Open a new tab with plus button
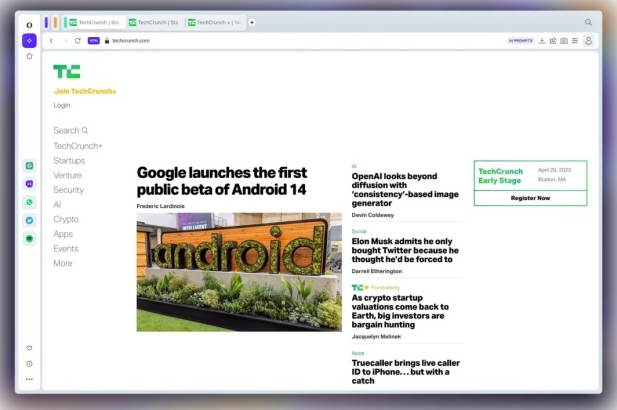Viewport: 617px width, 410px height. pyautogui.click(x=252, y=22)
